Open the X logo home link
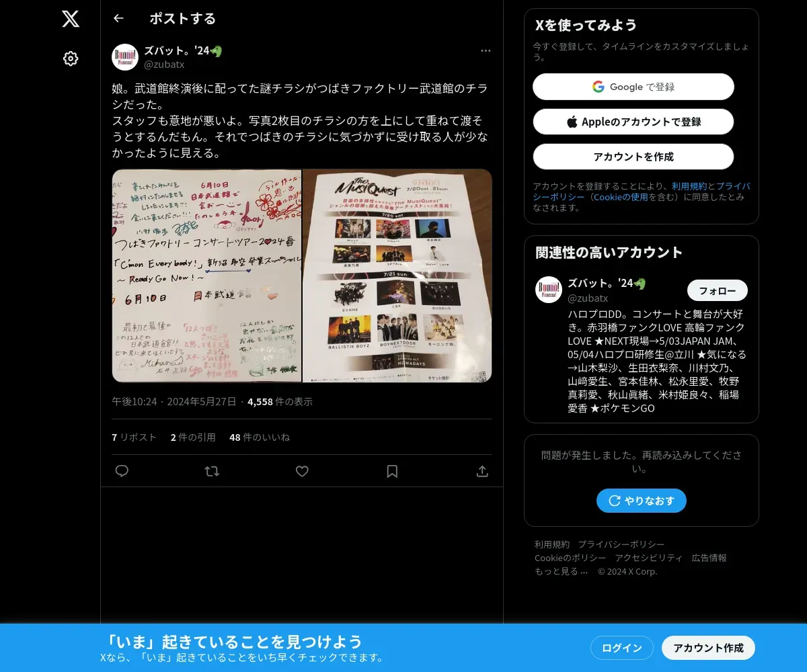 tap(71, 19)
